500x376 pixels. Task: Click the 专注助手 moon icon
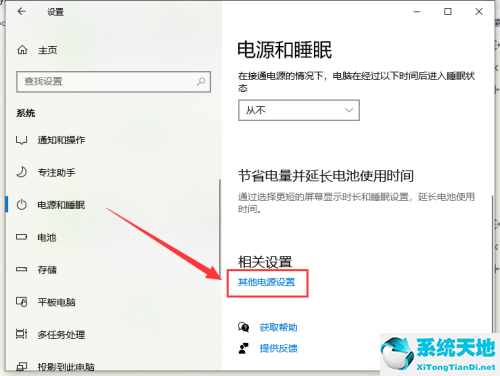click(22, 172)
